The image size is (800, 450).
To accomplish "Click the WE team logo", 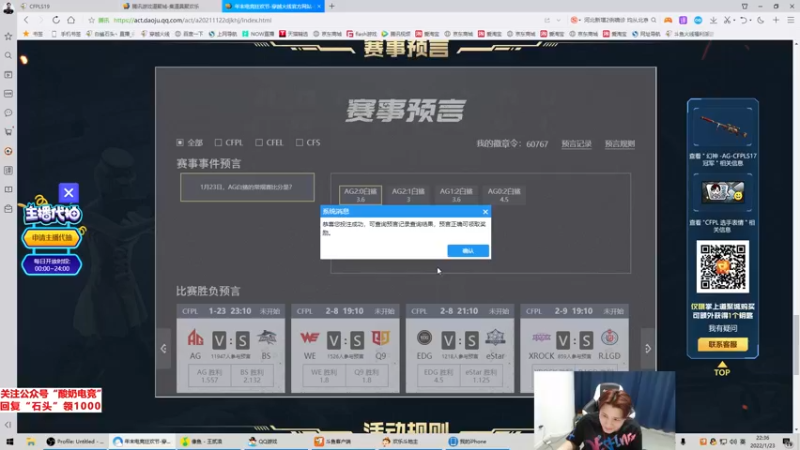I will (x=310, y=338).
